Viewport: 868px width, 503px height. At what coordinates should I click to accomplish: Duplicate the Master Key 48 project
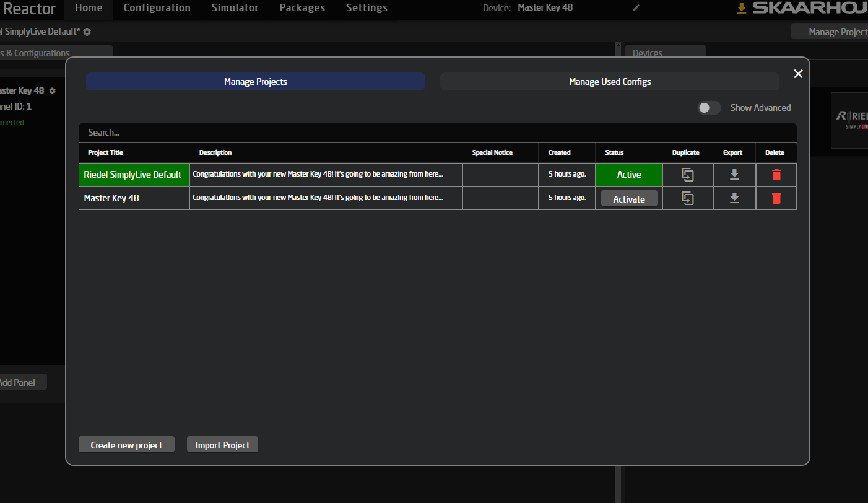point(687,198)
